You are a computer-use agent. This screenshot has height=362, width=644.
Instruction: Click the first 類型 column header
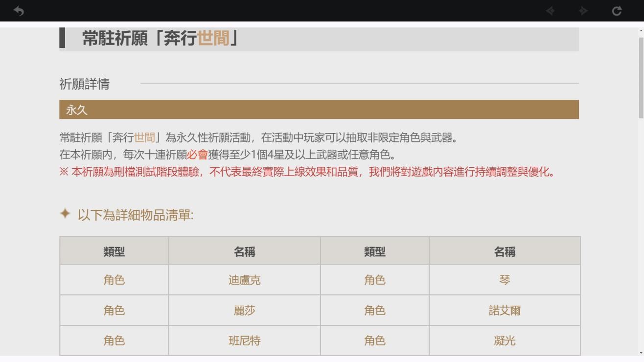114,251
